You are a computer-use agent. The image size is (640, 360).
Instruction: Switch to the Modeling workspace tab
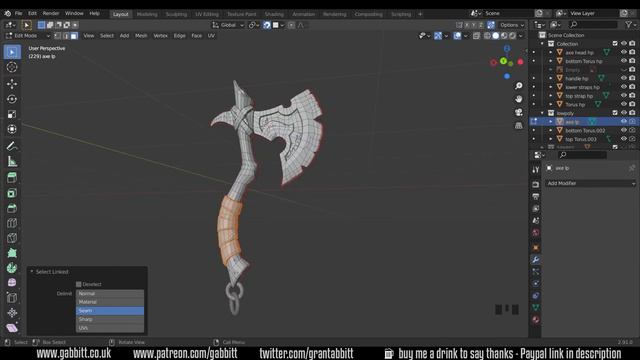pyautogui.click(x=147, y=14)
